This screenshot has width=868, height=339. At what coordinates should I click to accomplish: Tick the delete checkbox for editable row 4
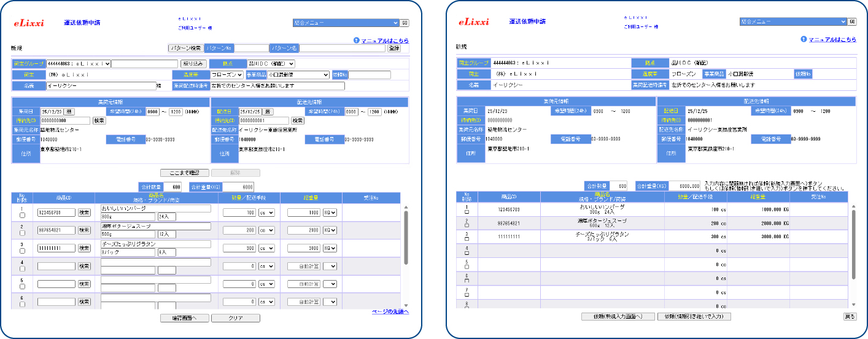tap(23, 269)
